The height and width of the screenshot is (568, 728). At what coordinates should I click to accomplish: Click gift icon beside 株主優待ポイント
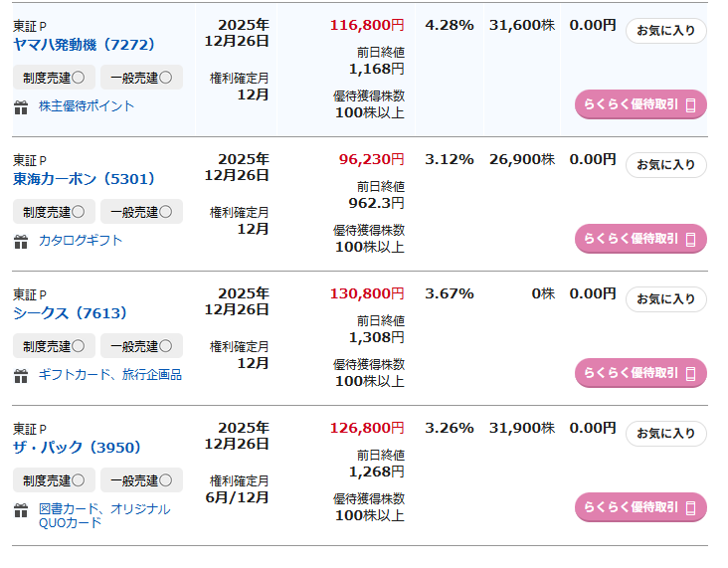coord(21,106)
